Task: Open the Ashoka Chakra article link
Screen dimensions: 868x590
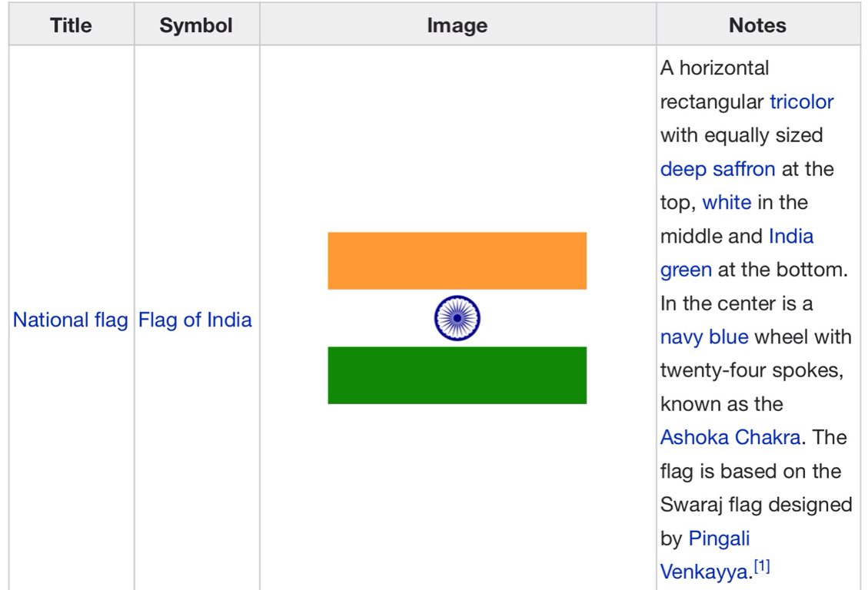Action: tap(730, 438)
